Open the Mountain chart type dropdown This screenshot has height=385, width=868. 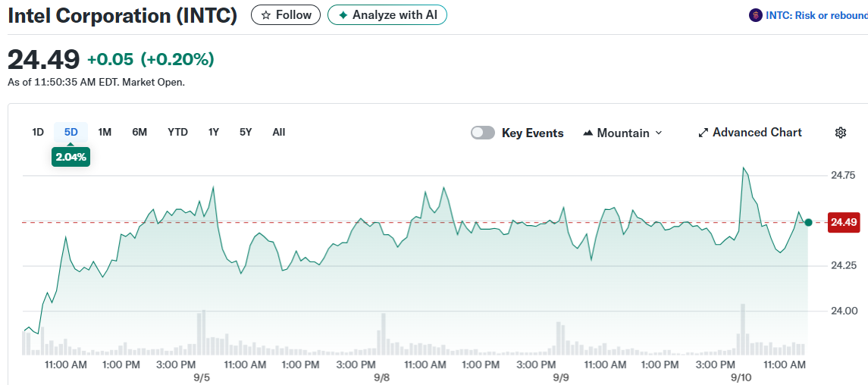[x=623, y=133]
